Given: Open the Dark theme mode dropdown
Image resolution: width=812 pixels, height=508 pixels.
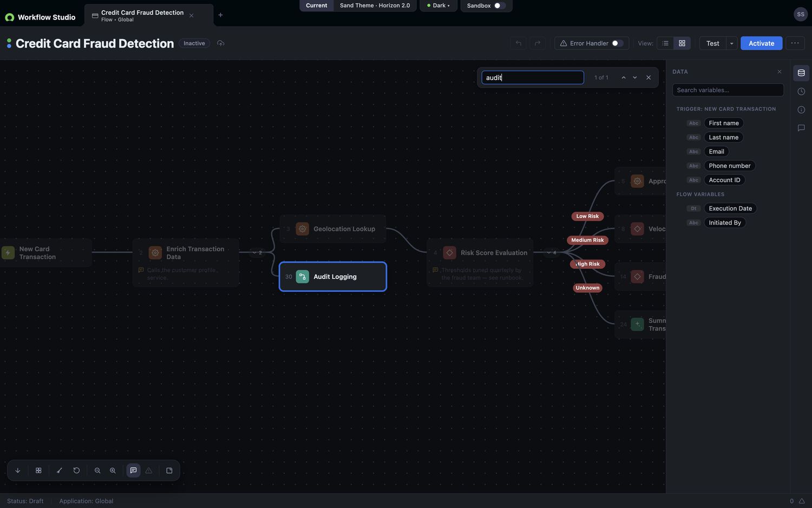Looking at the screenshot, I should [x=438, y=5].
